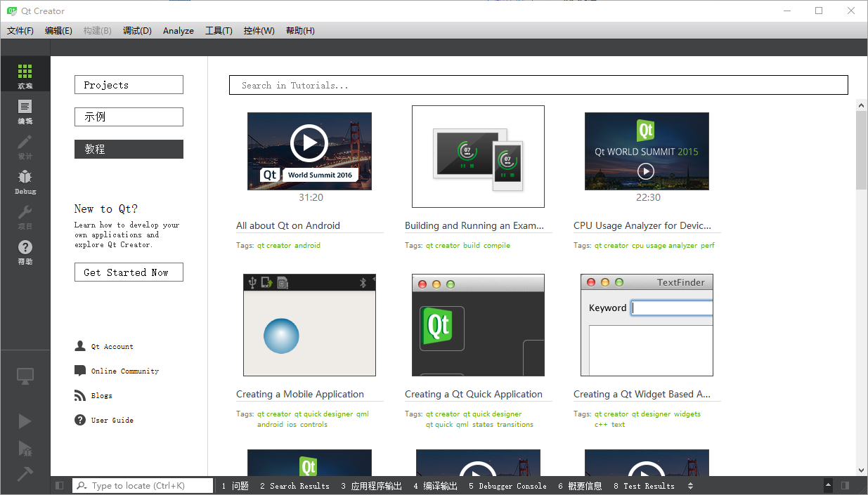Start debugging with the debug-run icon
The width and height of the screenshot is (868, 495).
click(x=25, y=449)
